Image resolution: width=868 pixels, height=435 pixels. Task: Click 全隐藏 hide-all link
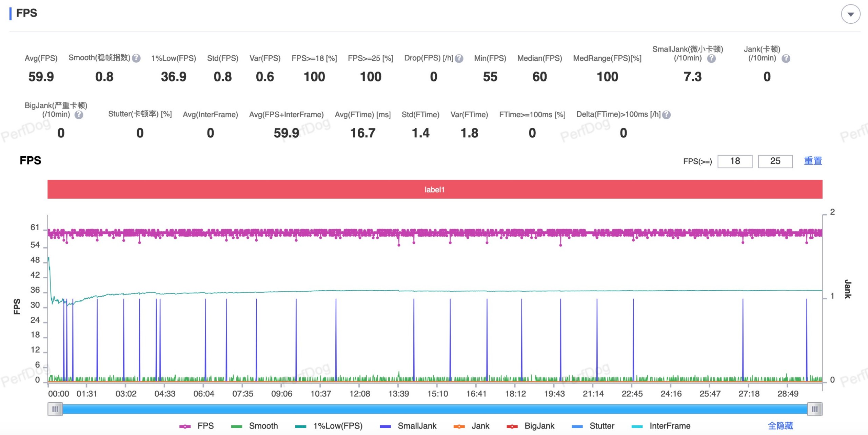coord(780,426)
